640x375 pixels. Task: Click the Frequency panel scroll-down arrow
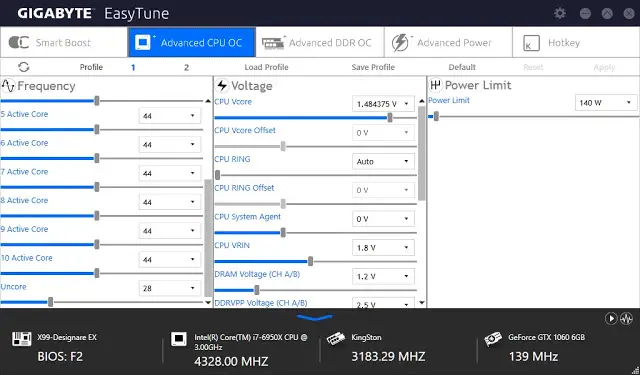(208, 303)
